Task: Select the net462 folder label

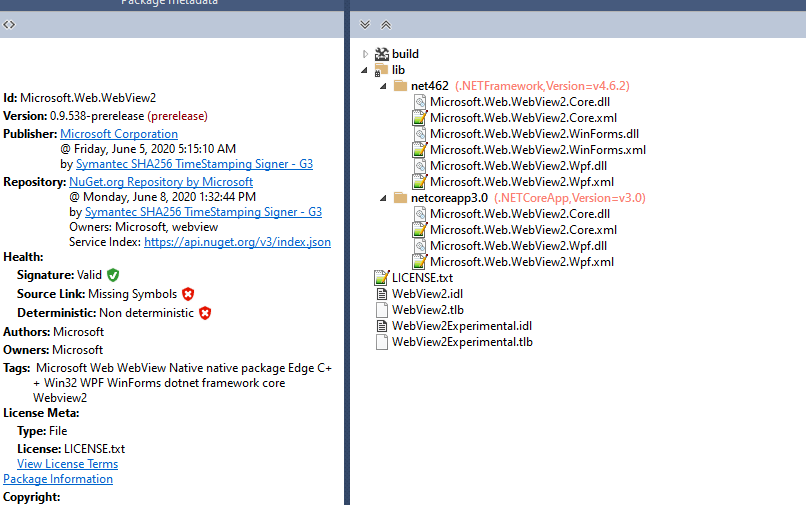Action: pyautogui.click(x=430, y=86)
